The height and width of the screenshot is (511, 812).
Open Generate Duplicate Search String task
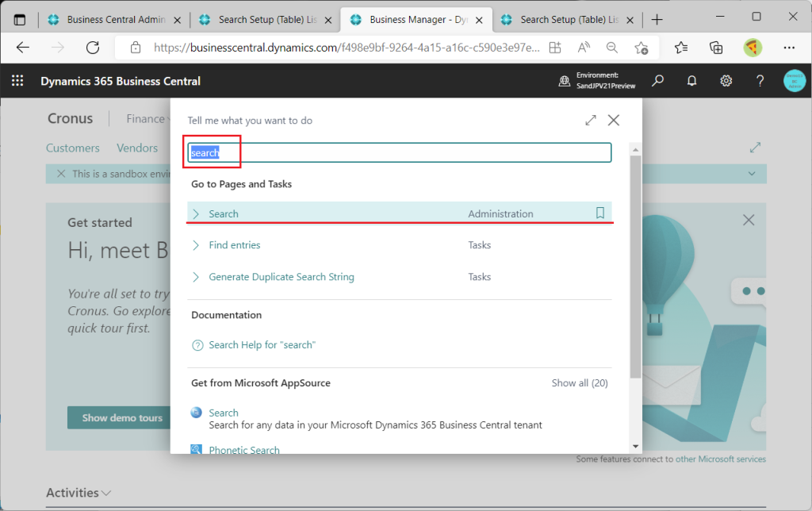click(282, 277)
